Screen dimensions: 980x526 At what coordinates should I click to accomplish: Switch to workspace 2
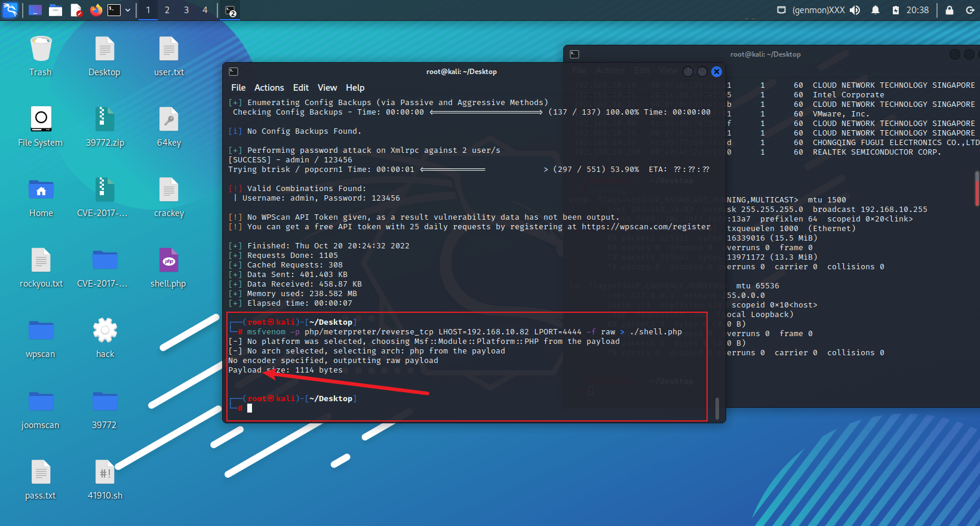tap(167, 10)
